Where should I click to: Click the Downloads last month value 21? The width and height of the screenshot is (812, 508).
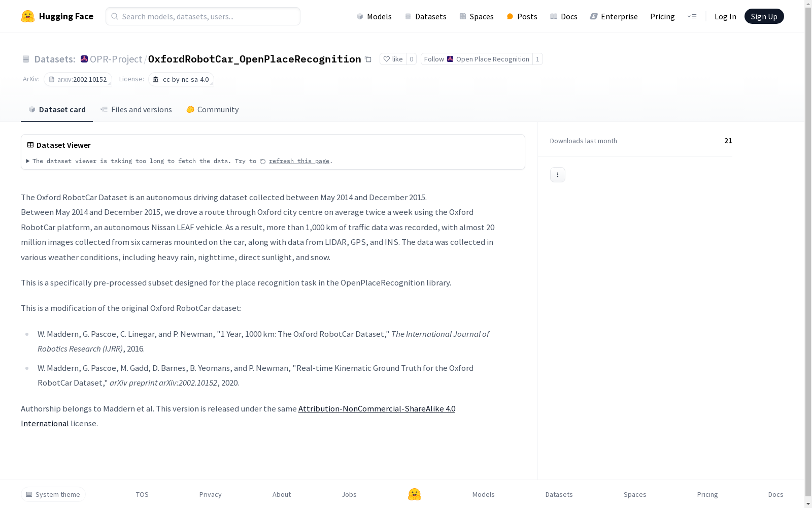tap(728, 141)
